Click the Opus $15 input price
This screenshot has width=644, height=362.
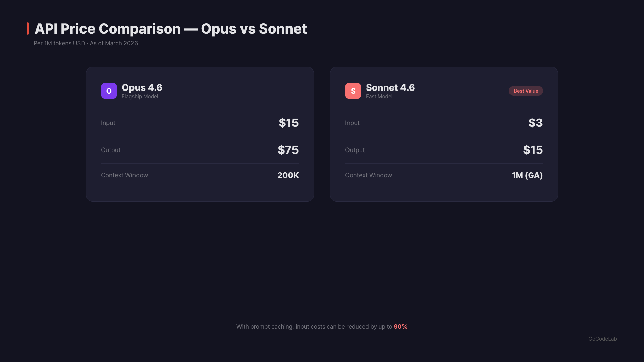point(288,123)
